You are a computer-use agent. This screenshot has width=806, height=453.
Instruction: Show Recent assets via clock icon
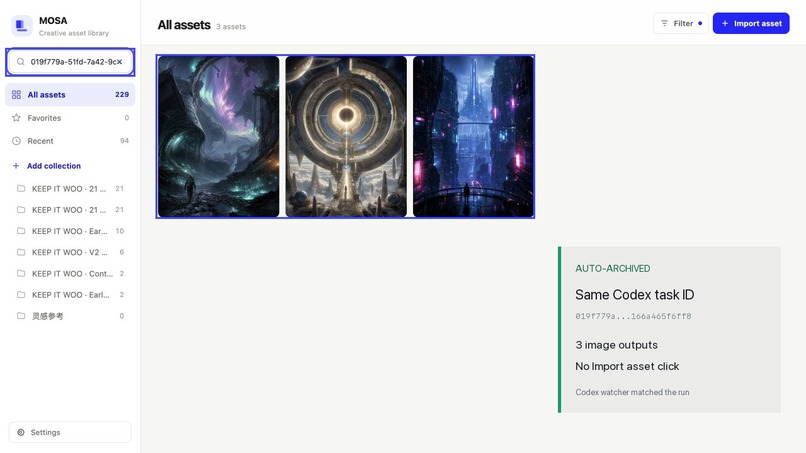[16, 141]
